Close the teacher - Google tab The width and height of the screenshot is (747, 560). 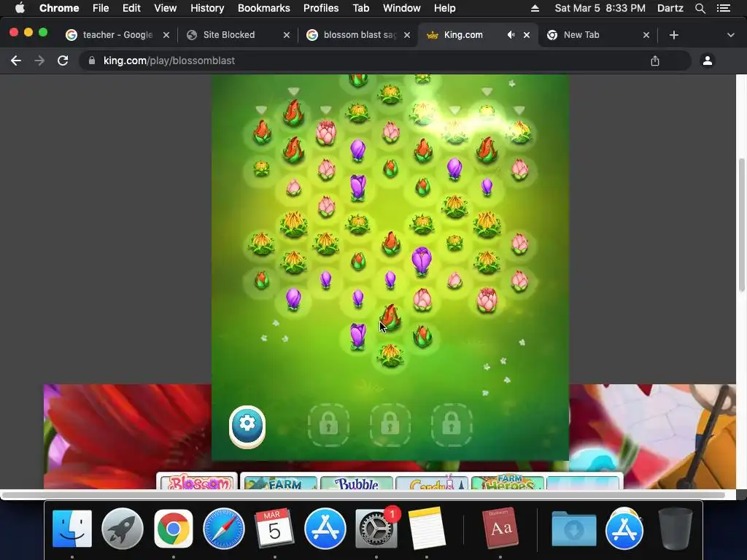(x=166, y=35)
